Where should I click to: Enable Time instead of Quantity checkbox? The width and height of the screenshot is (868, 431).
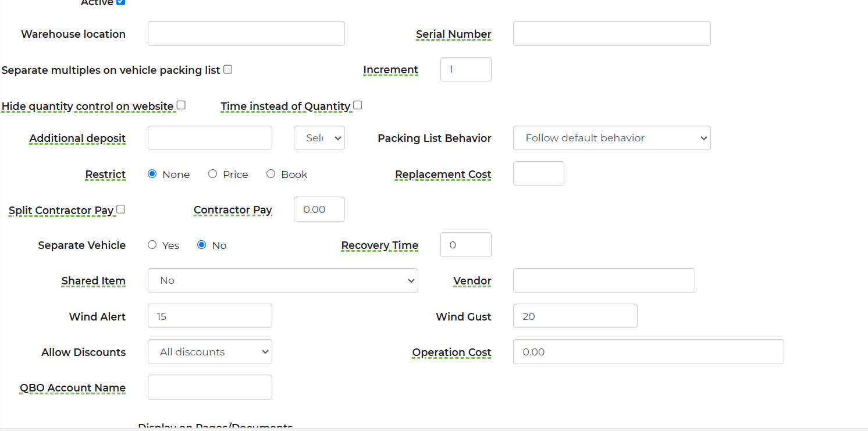(x=358, y=105)
